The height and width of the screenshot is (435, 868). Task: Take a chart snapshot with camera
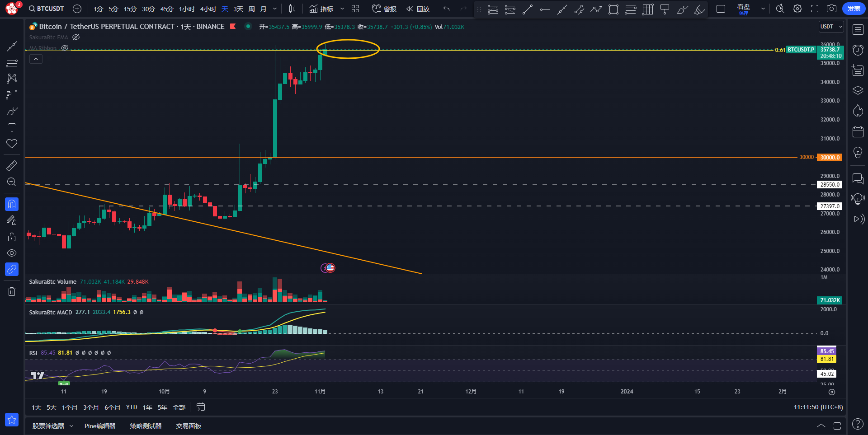pyautogui.click(x=831, y=9)
